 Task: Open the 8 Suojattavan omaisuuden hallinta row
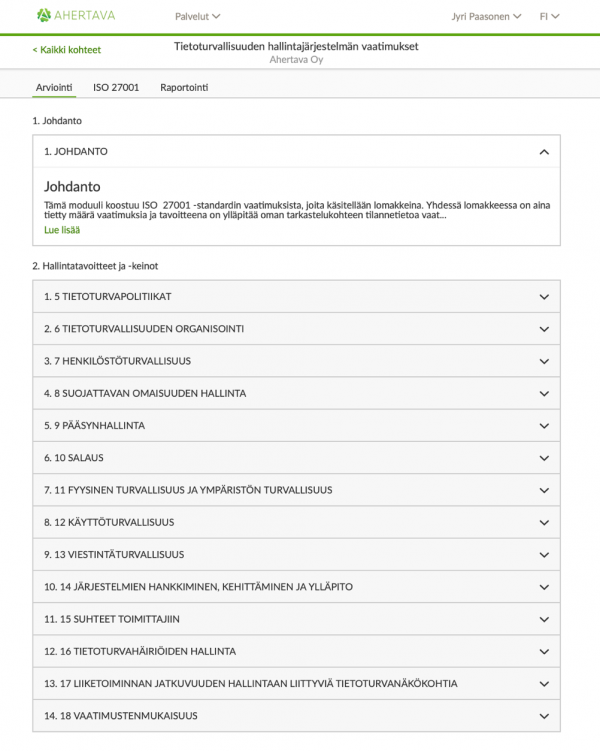coord(145,393)
